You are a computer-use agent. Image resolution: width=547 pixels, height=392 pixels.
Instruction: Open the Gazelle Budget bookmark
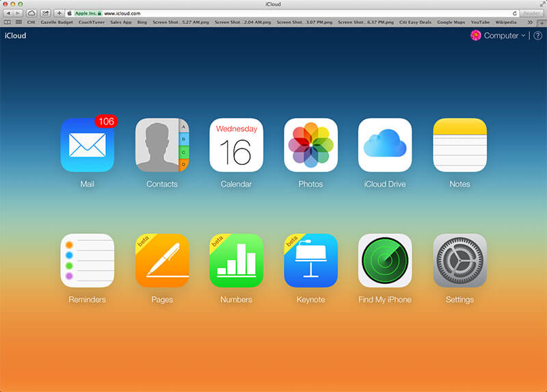tap(57, 22)
